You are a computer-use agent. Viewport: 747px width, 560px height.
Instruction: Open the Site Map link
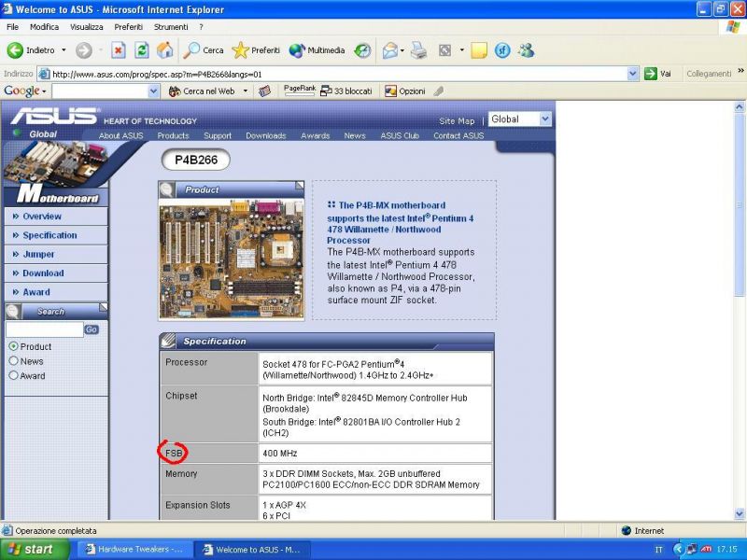point(457,121)
